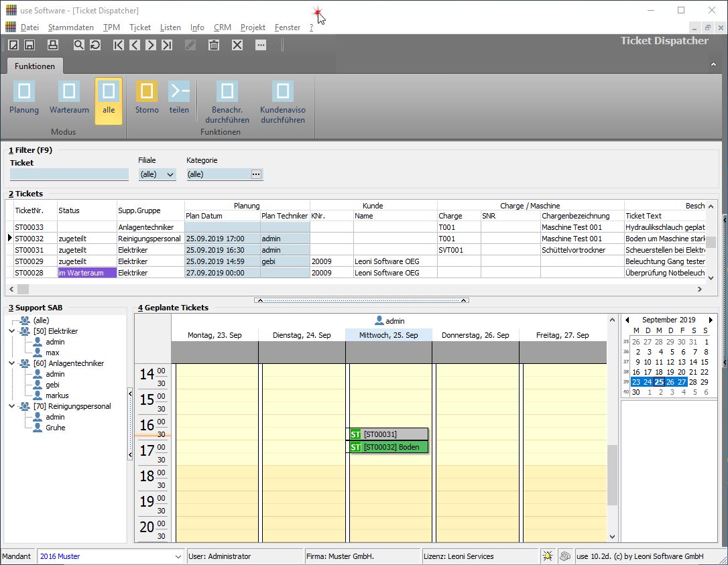Viewport: 728px width, 565px height.
Task: Open the TPM menu
Action: click(111, 27)
